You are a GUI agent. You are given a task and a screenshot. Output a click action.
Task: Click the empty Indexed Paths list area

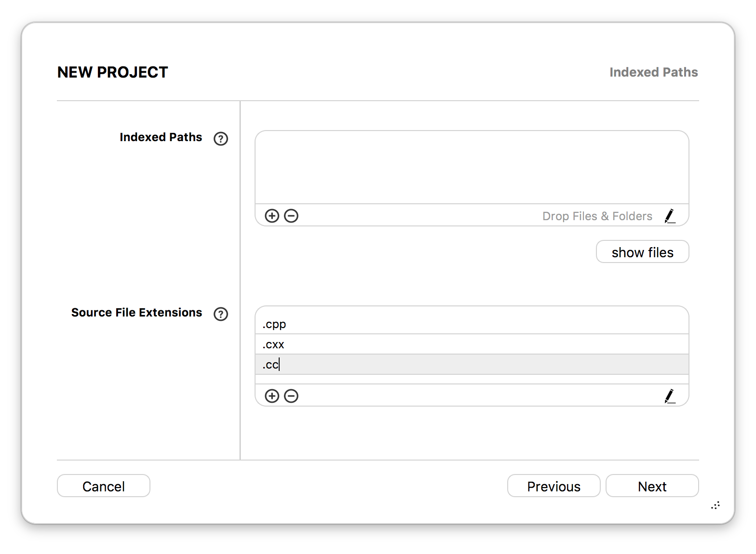click(x=472, y=167)
